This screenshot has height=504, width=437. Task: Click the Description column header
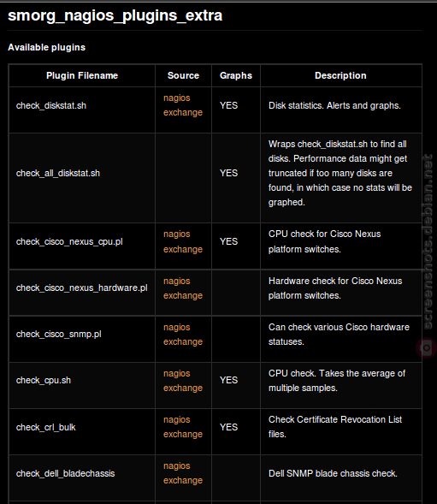[x=340, y=75]
